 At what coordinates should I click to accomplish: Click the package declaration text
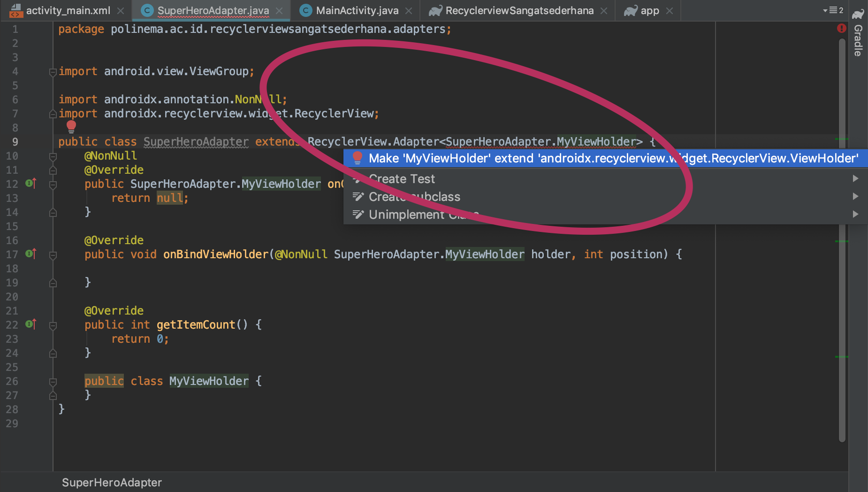pos(255,29)
